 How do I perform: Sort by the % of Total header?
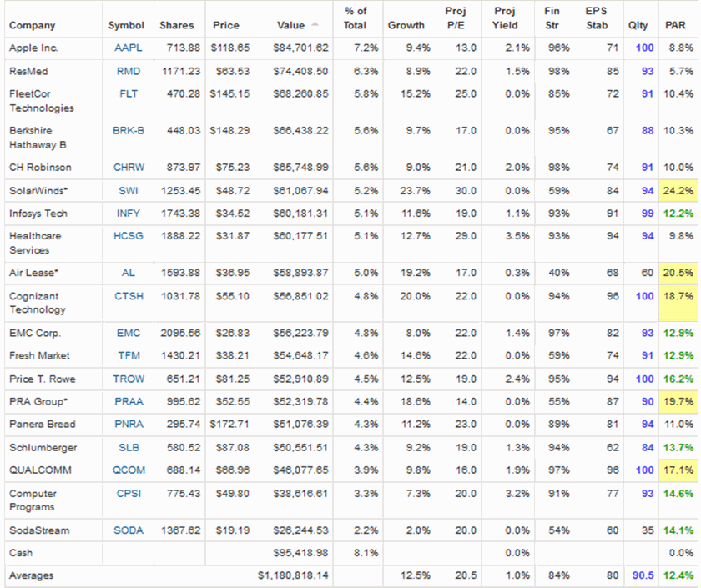tap(355, 18)
